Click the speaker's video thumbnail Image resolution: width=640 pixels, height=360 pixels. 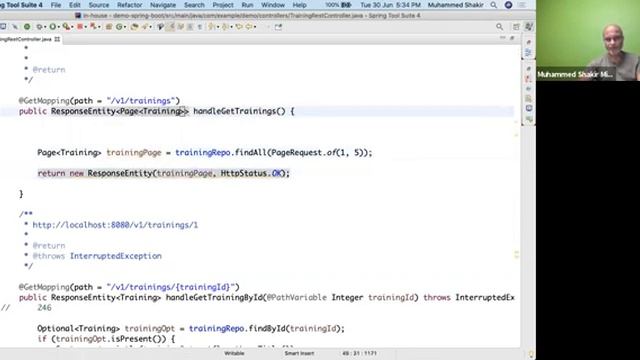pyautogui.click(x=588, y=40)
